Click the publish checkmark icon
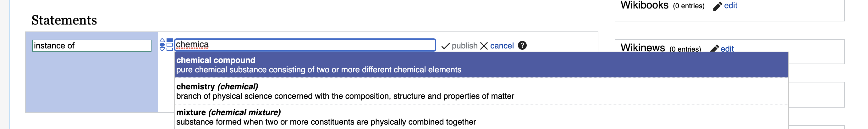This screenshot has height=129, width=868. pyautogui.click(x=445, y=46)
